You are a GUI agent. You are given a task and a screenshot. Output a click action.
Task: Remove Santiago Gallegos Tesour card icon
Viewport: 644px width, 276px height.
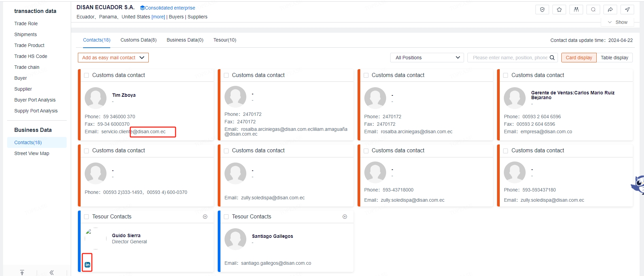345,217
